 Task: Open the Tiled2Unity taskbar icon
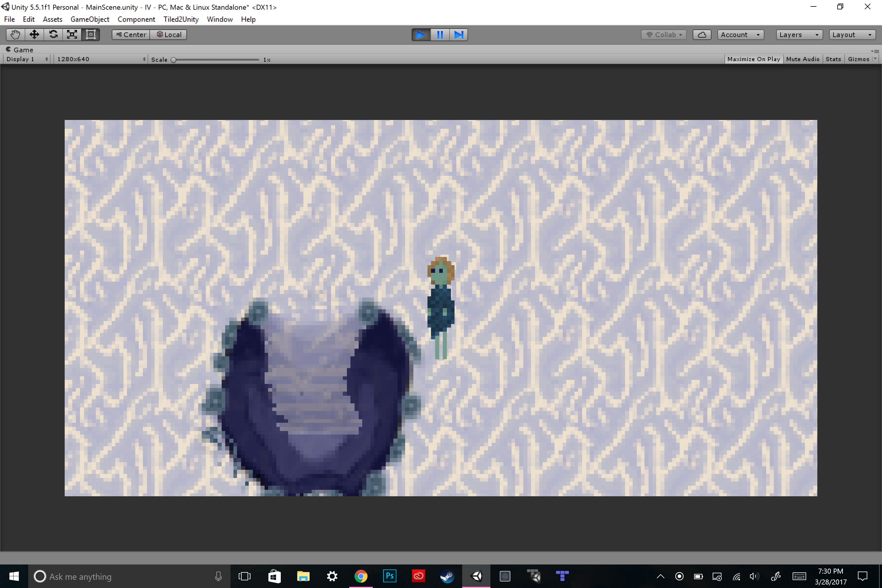pyautogui.click(x=534, y=576)
